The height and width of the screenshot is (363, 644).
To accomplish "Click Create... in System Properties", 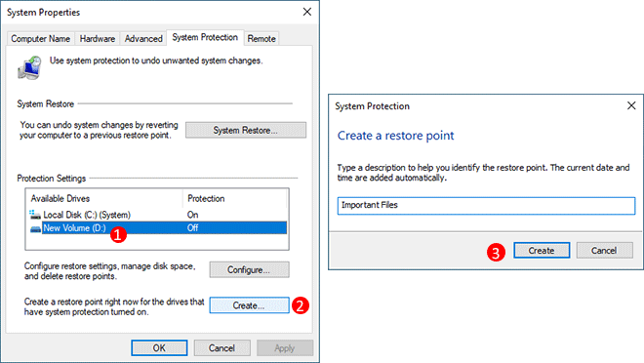I will (x=249, y=305).
